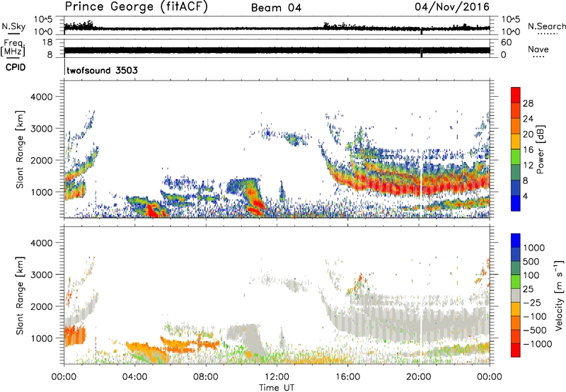Viewport: 566px width, 392px height.
Task: Click the "16" power colorbar label
Action: 528,150
